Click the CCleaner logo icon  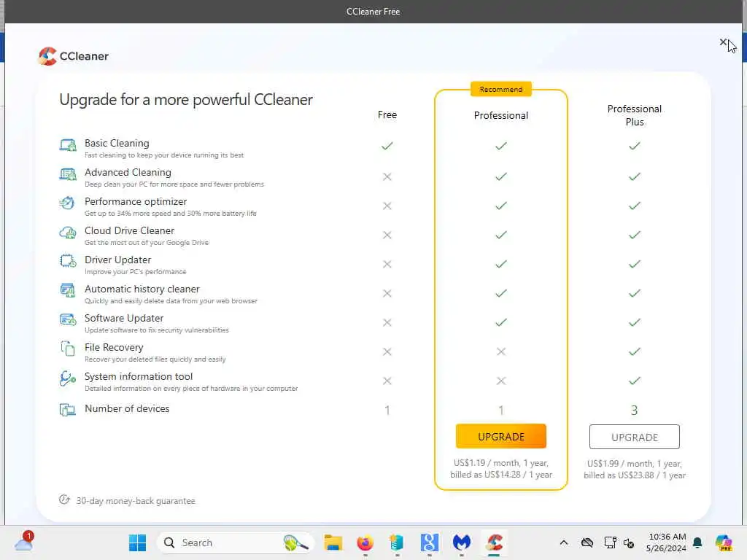47,56
